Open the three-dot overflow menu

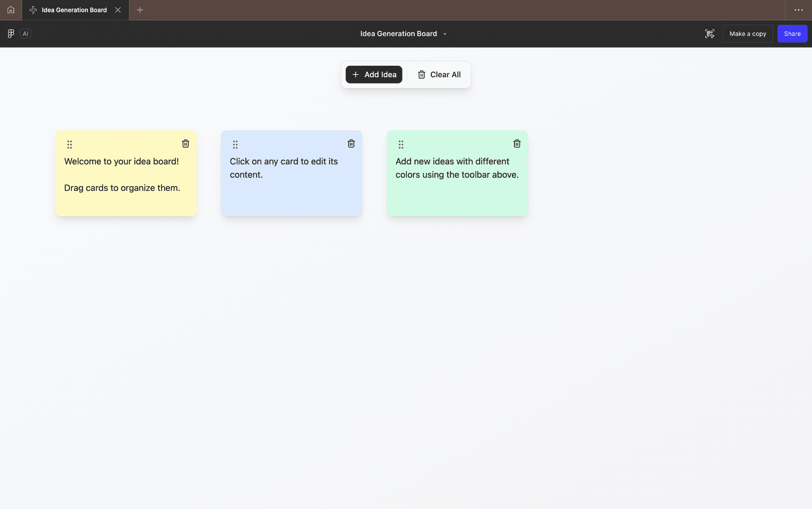point(799,10)
